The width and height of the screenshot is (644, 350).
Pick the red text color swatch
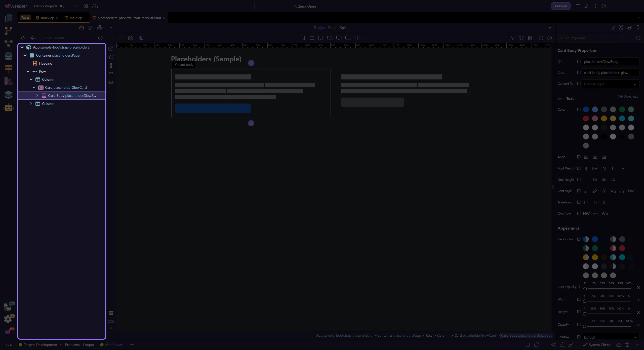(x=586, y=118)
